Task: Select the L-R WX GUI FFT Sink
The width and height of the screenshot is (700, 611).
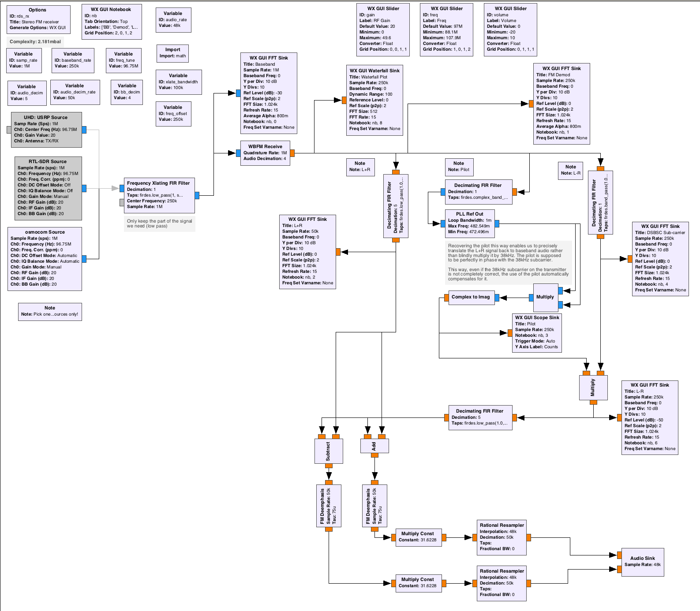Action: click(650, 417)
